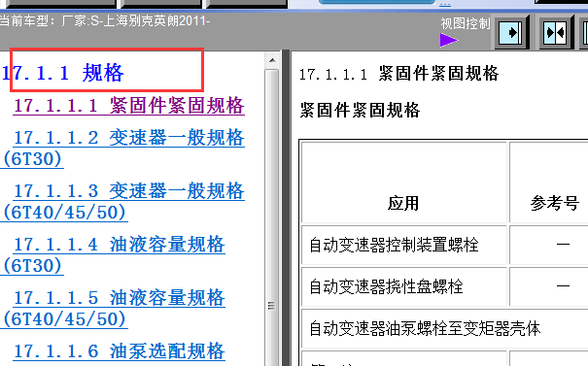This screenshot has width=588, height=366.
Task: Click the 紧固件紧固规格 subheading in the right pane
Action: click(x=360, y=110)
